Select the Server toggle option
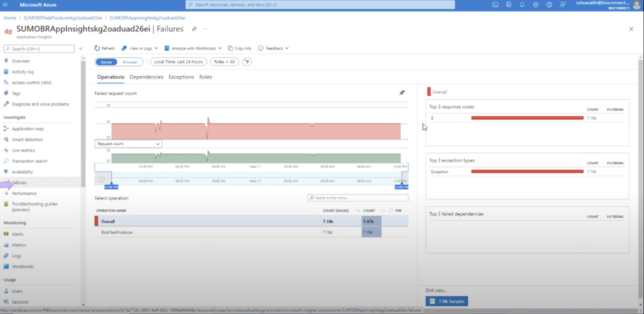644x314 pixels. [106, 62]
